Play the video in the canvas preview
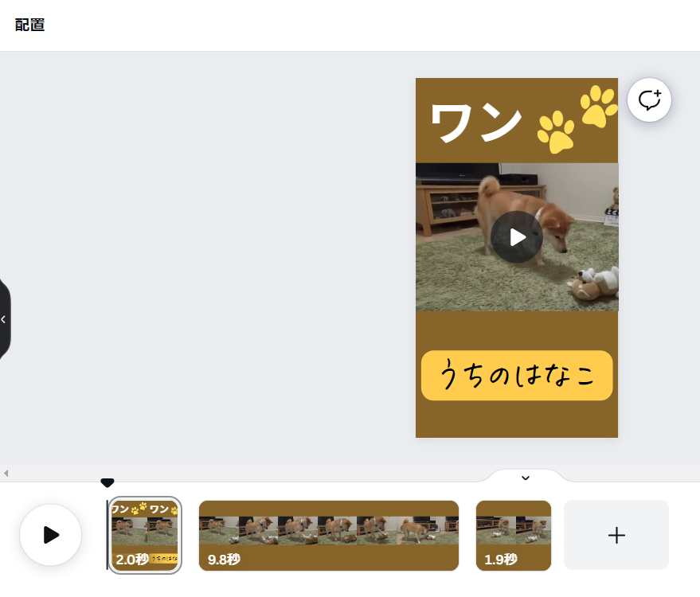The image size is (700, 597). pos(517,237)
